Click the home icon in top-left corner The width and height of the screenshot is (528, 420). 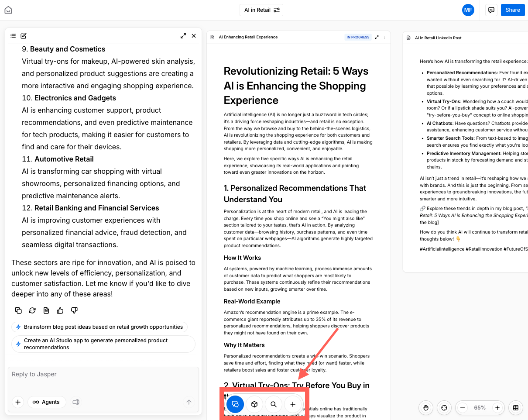pyautogui.click(x=8, y=10)
